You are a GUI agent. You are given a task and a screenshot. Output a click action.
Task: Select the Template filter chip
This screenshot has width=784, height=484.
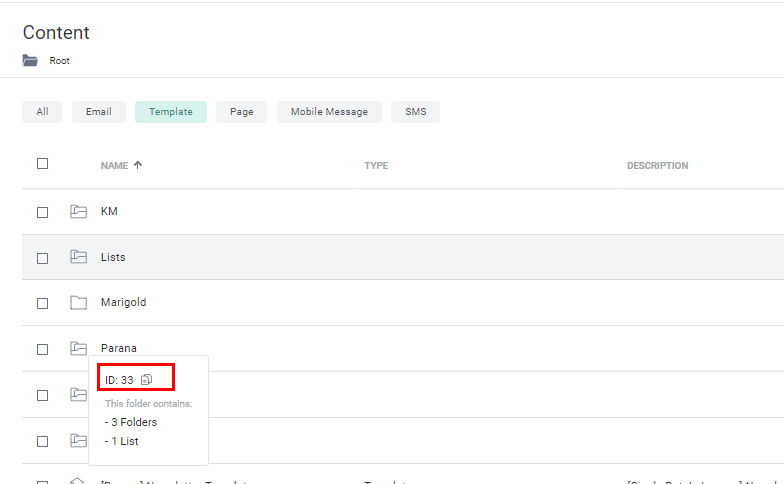171,112
